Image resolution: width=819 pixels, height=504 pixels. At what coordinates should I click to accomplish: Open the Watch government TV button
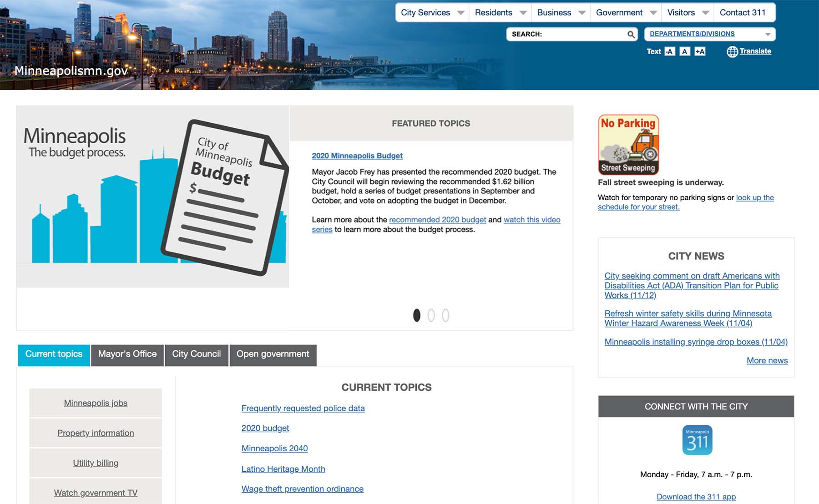[x=96, y=492]
